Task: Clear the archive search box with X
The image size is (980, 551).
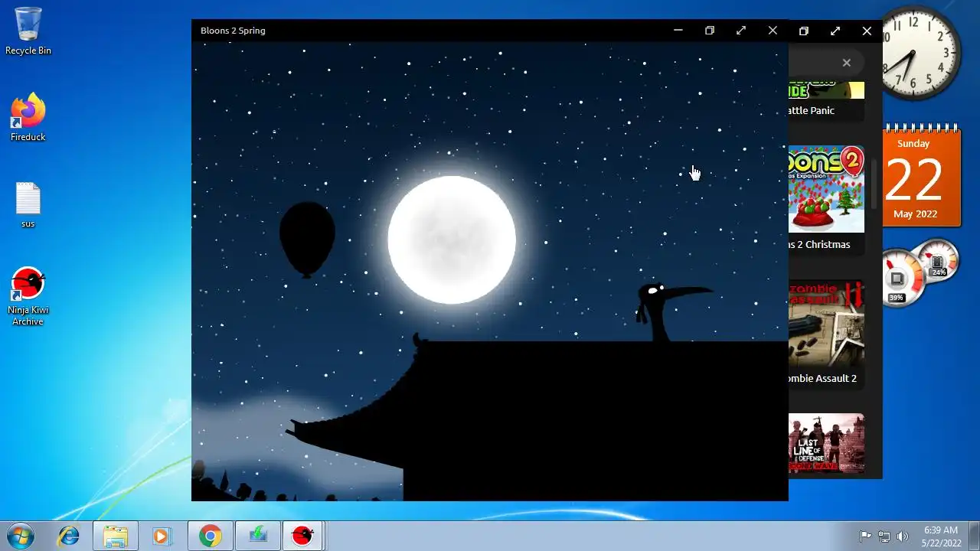Action: (x=847, y=63)
